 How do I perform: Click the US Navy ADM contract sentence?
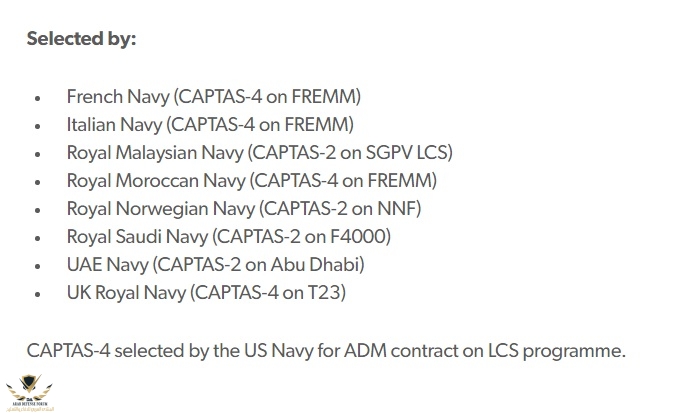326,352
